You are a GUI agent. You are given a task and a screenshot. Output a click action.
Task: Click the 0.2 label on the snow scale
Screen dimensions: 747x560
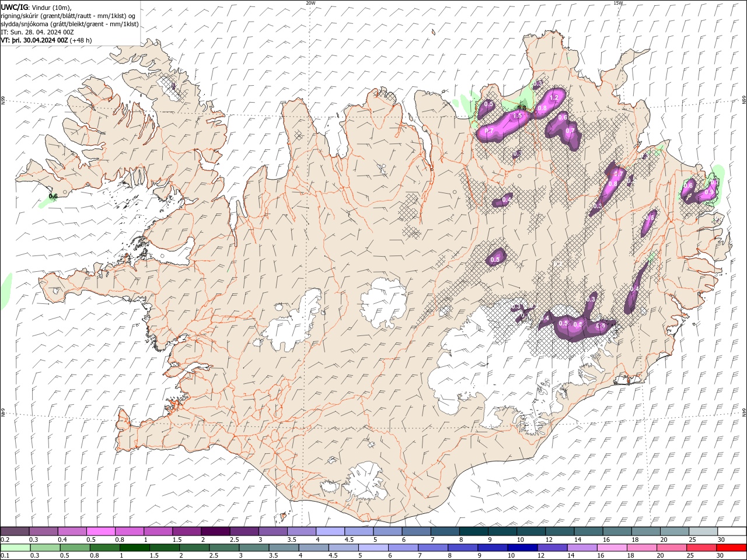click(x=5, y=540)
